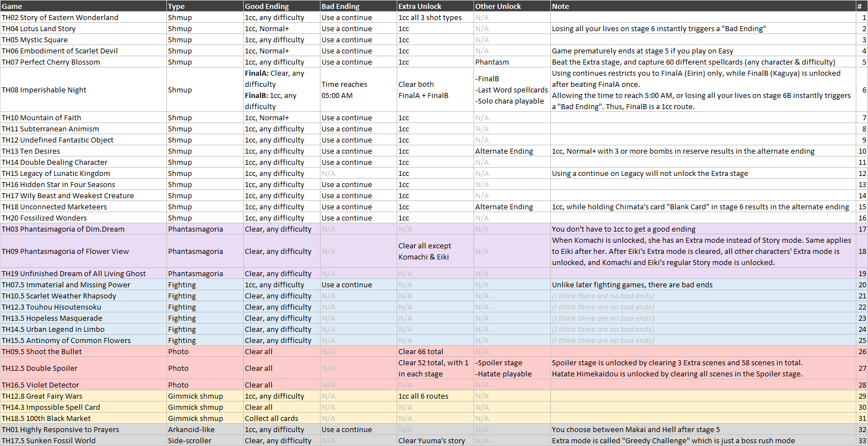Click cell "TH14.3 Impossible Spell Card"
Viewport: 868px width, 446px height.
83,407
